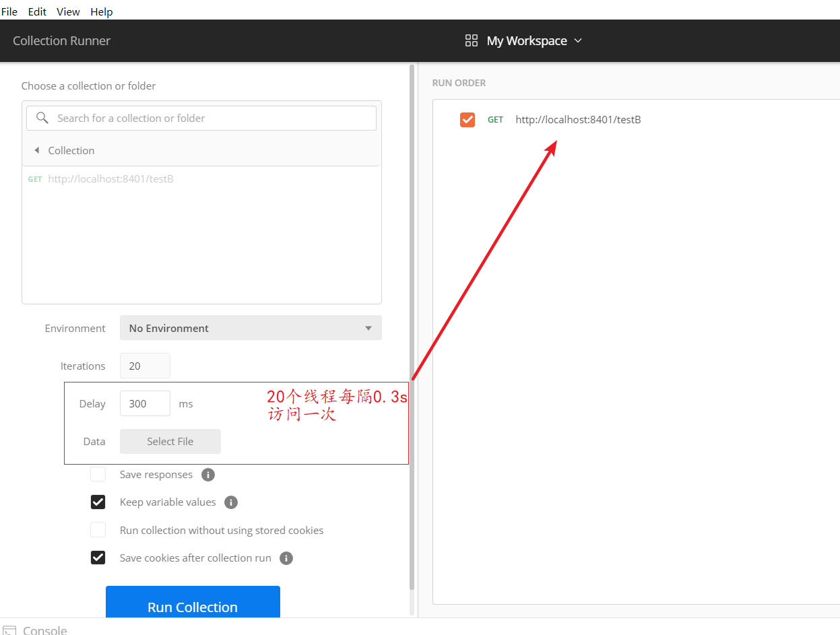
Task: Click the Save responses info icon
Action: point(208,475)
